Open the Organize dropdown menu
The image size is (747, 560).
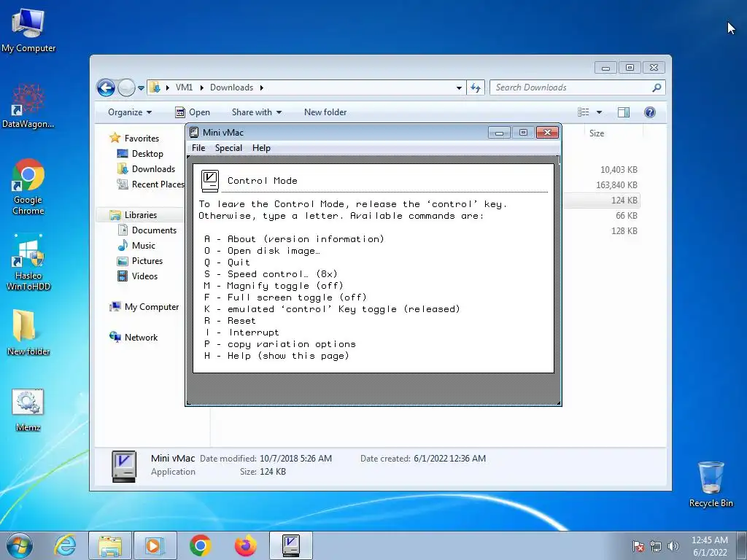(x=130, y=112)
